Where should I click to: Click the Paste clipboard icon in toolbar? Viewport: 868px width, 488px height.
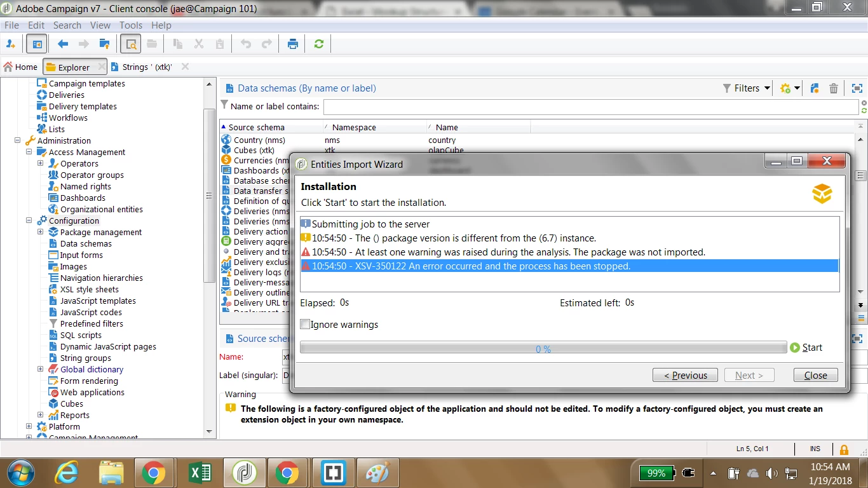[x=220, y=44]
